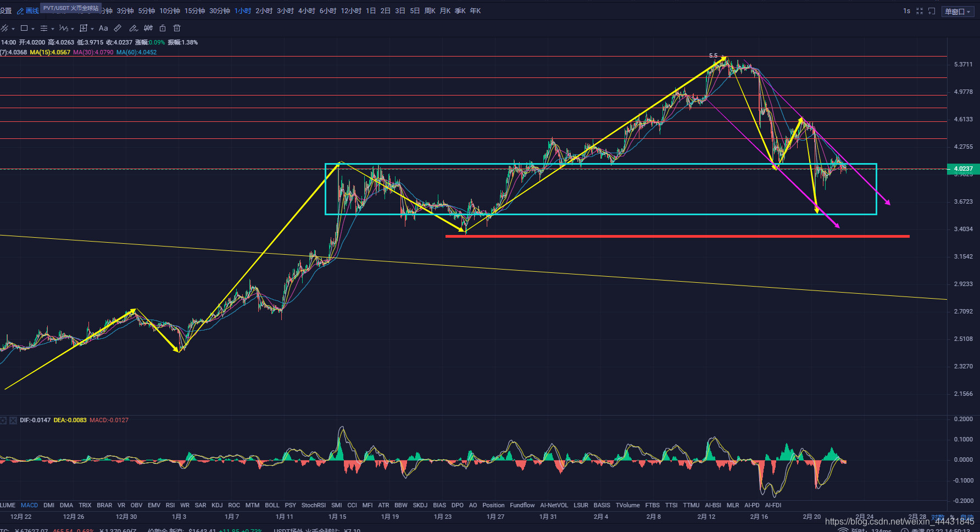Select the rectangle shape drawing tool
Viewport: 980px width, 532px height.
24,28
